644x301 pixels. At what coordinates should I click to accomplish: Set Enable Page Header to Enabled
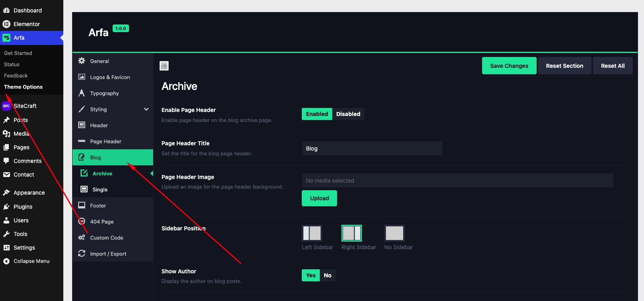[317, 114]
